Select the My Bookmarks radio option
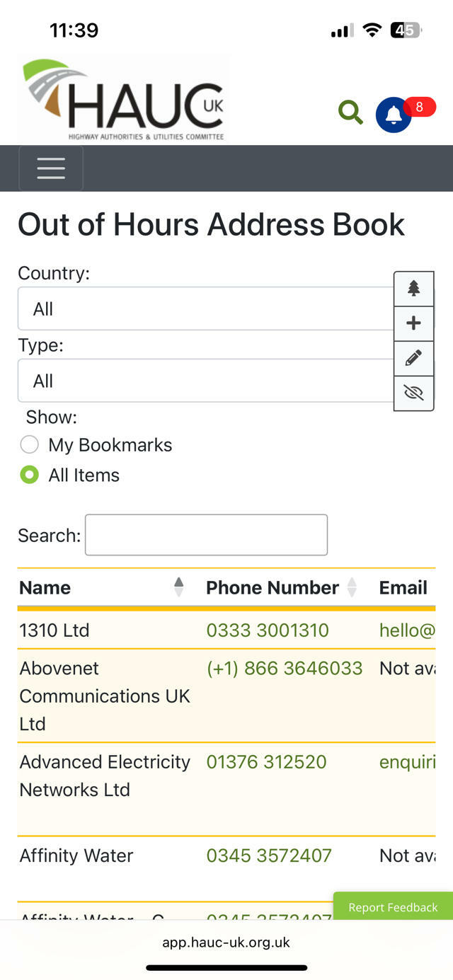Screen dimensions: 453x980 point(29,445)
